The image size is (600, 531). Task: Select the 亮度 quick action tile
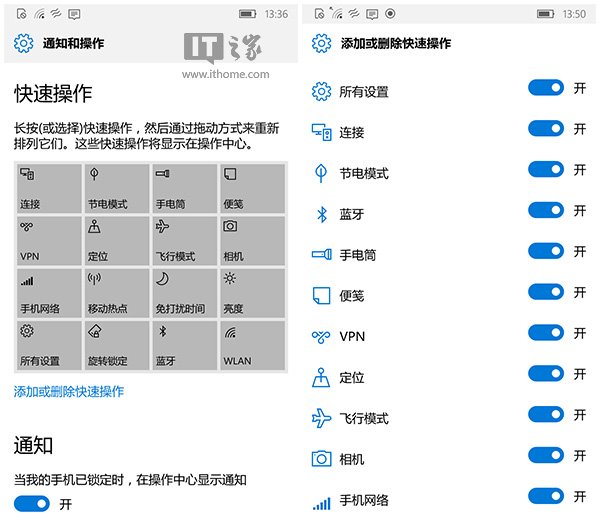(x=252, y=293)
